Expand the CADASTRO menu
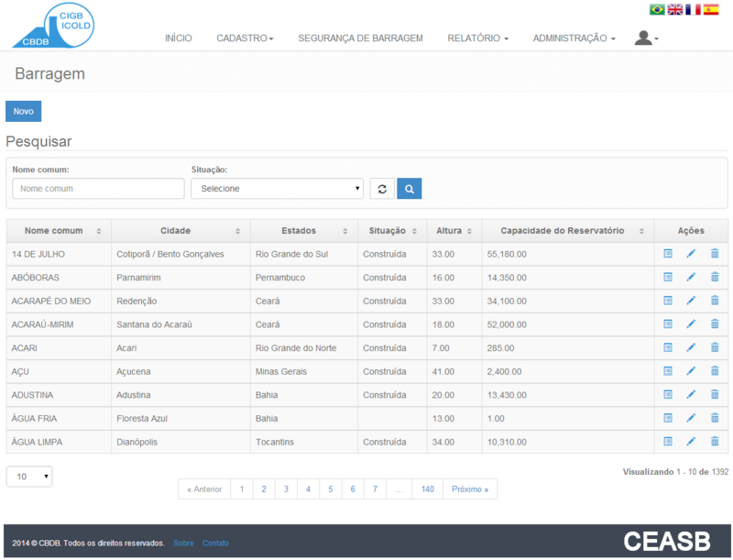Viewport: 733px width, 560px height. click(245, 38)
